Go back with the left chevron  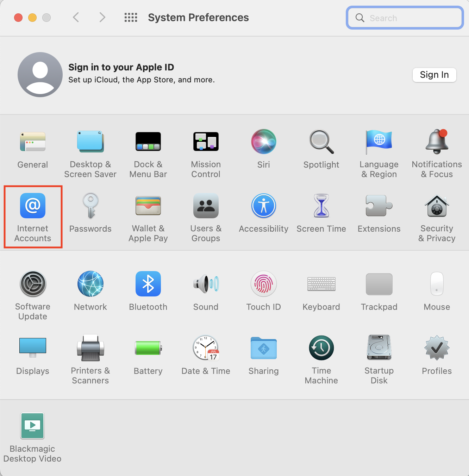click(x=76, y=18)
